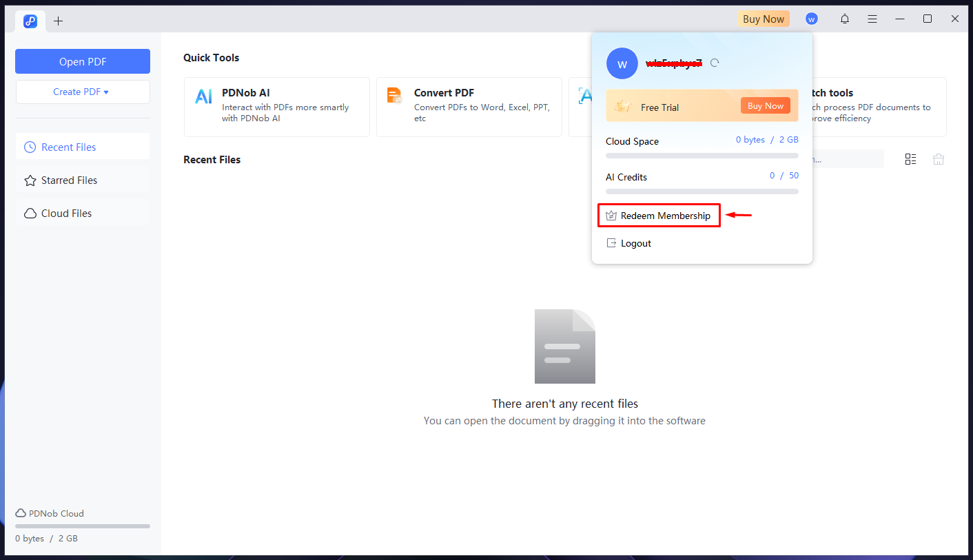The height and width of the screenshot is (560, 973).
Task: Open the Batch tools card
Action: click(879, 107)
